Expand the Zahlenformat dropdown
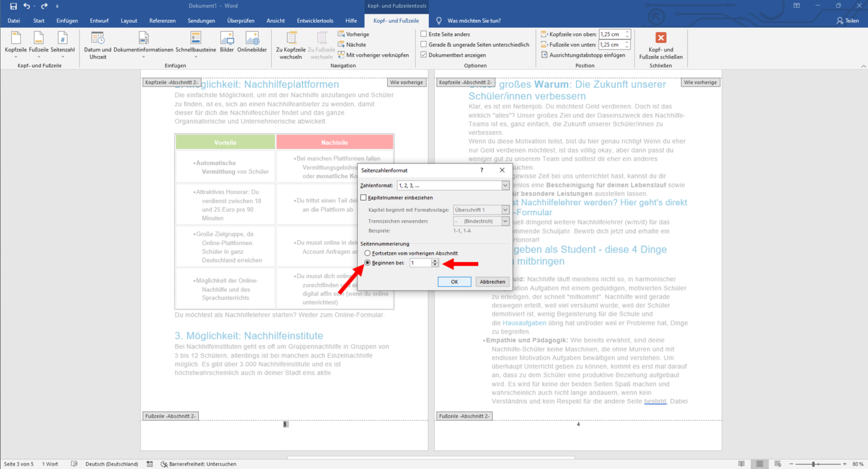Image resolution: width=868 pixels, height=469 pixels. tap(505, 185)
